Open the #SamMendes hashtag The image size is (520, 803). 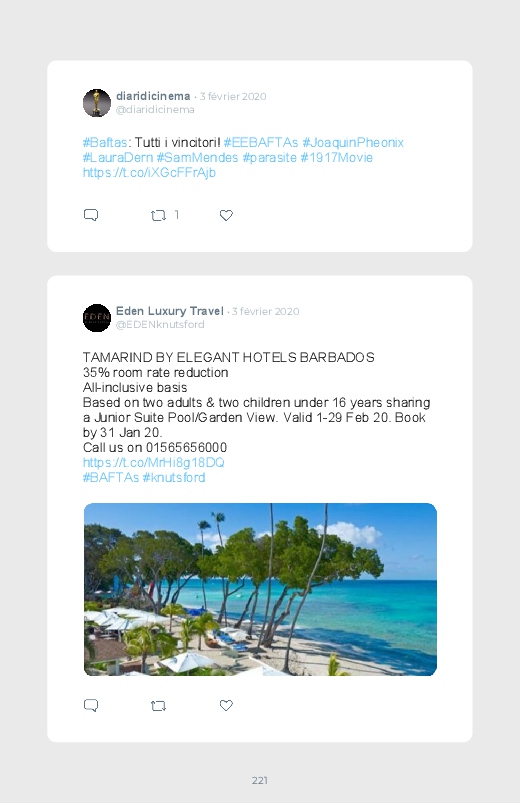[197, 157]
